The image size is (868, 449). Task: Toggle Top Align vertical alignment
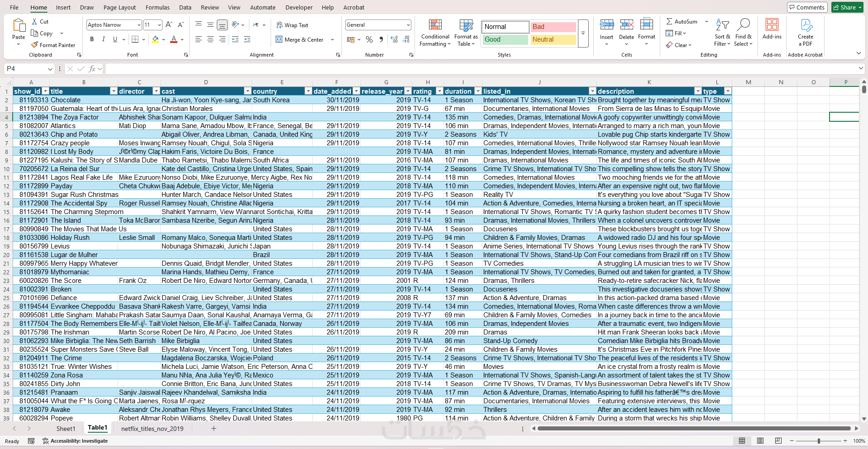199,25
